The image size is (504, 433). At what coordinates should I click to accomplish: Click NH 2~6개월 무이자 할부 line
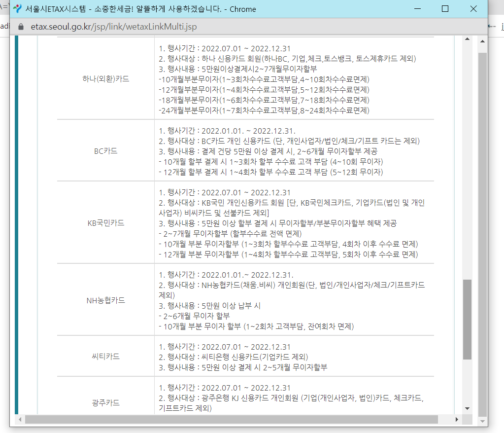click(x=195, y=316)
